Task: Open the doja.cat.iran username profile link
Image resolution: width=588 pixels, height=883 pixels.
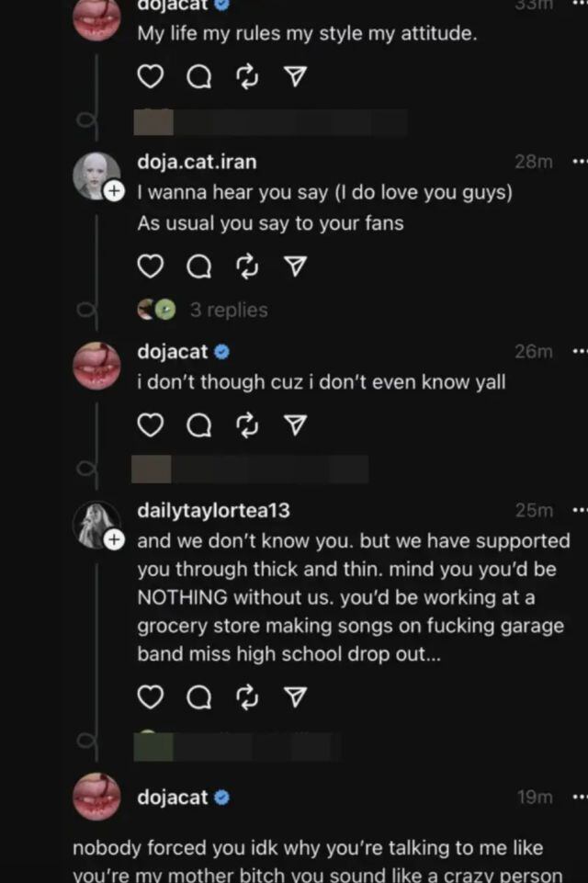Action: coord(197,162)
